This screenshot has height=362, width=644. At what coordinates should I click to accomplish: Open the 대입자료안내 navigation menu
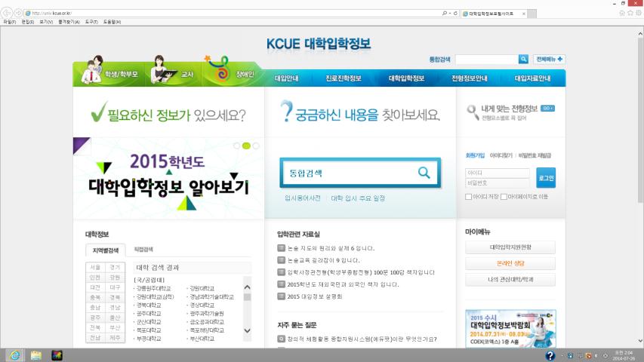pos(533,78)
